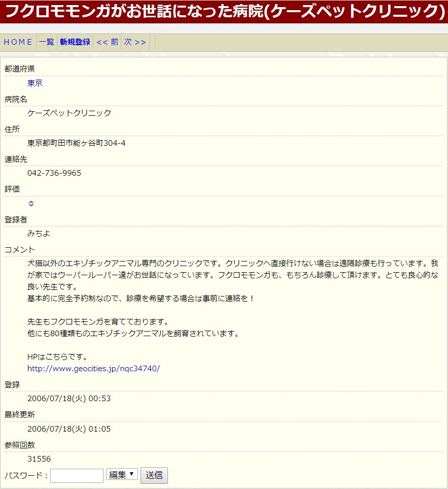Click the 最終更新 date ending in 01:05

69,429
